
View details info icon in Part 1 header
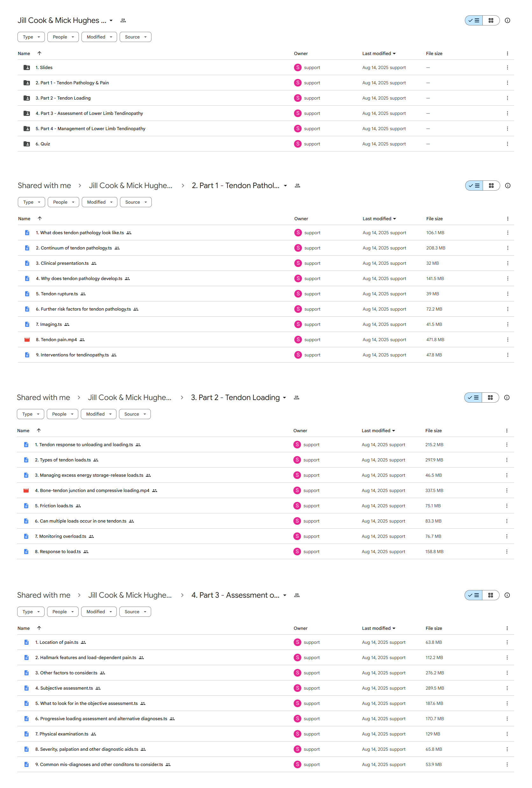pyautogui.click(x=507, y=186)
